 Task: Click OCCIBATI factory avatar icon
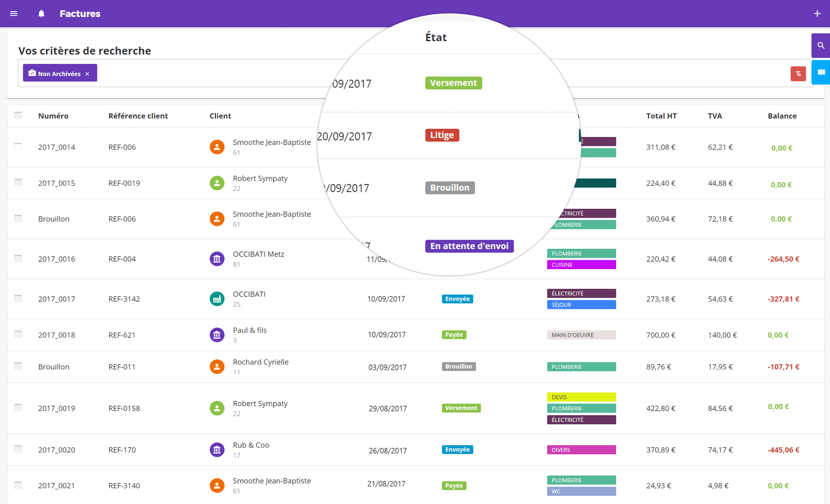217,299
